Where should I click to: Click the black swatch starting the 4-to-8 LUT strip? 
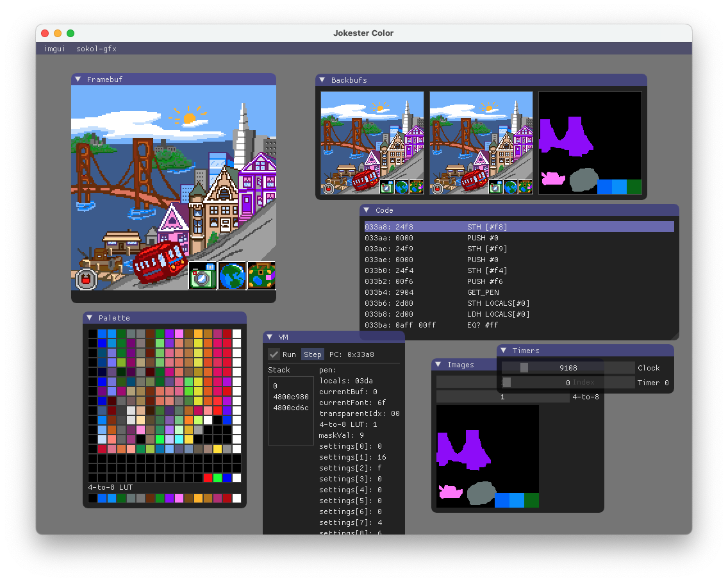93,499
